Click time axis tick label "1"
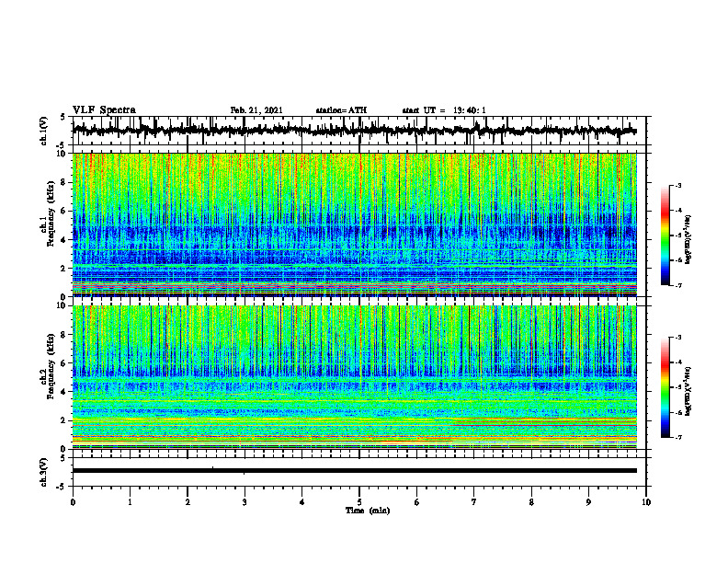728x563 pixels. (130, 502)
